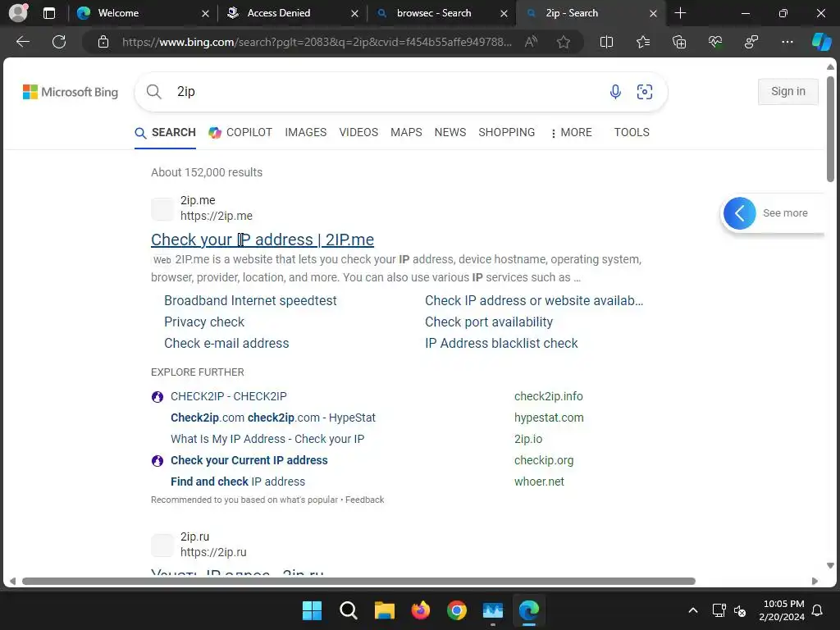Open Check2ip.com - HypeStat link
This screenshot has width=840, height=630.
(x=272, y=418)
